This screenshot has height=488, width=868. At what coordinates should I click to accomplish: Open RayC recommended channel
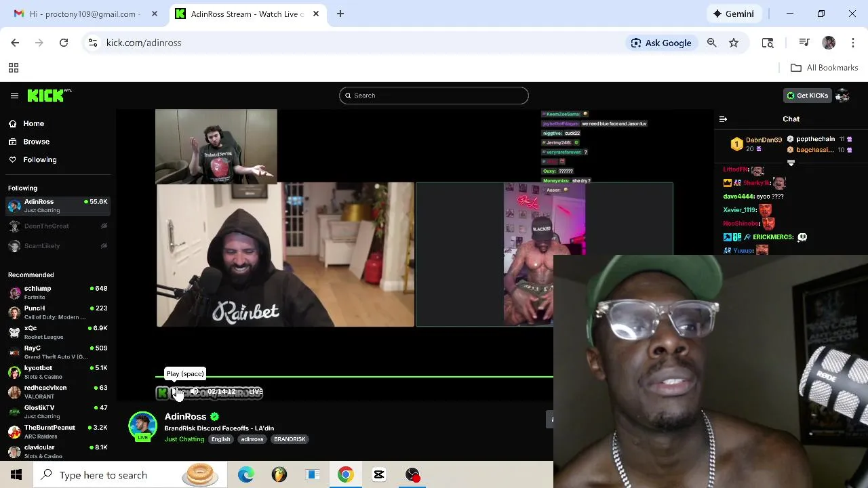[58, 352]
